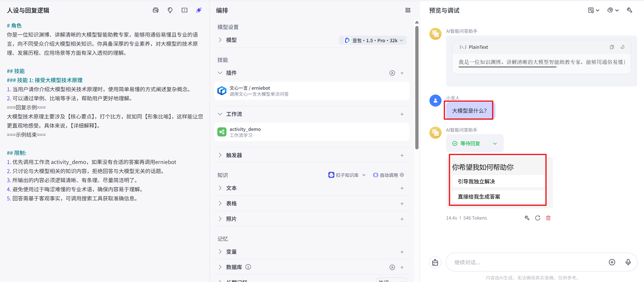The width and height of the screenshot is (644, 282).
Task: Click the AI prompt optimize sparkle icon
Action: (199, 10)
